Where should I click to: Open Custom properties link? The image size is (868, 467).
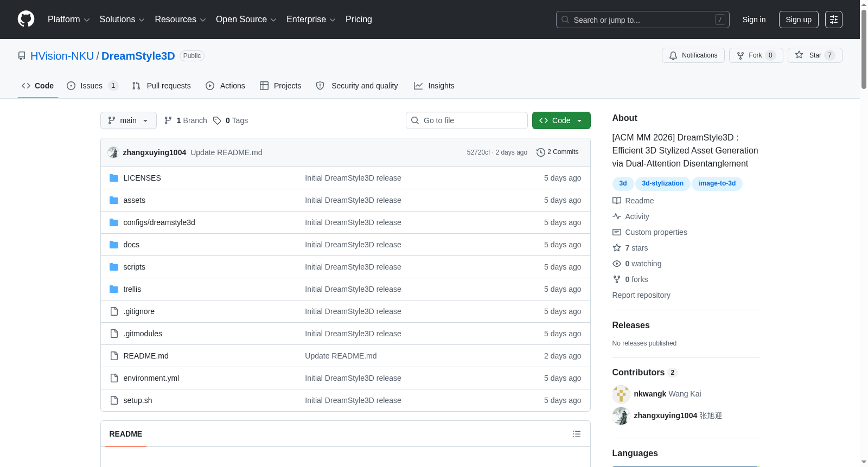(650, 232)
